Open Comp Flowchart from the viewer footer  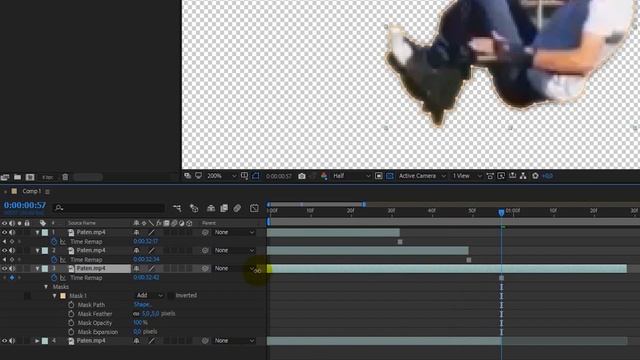[x=523, y=176]
